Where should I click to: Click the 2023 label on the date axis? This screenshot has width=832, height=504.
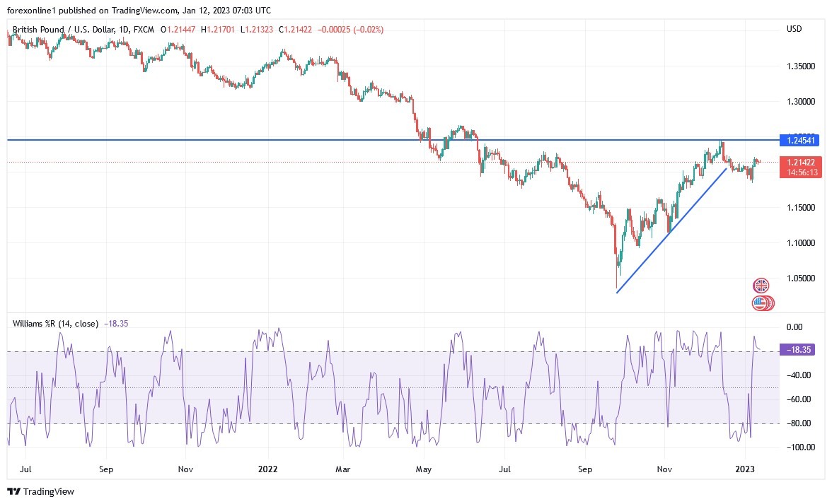coord(745,469)
